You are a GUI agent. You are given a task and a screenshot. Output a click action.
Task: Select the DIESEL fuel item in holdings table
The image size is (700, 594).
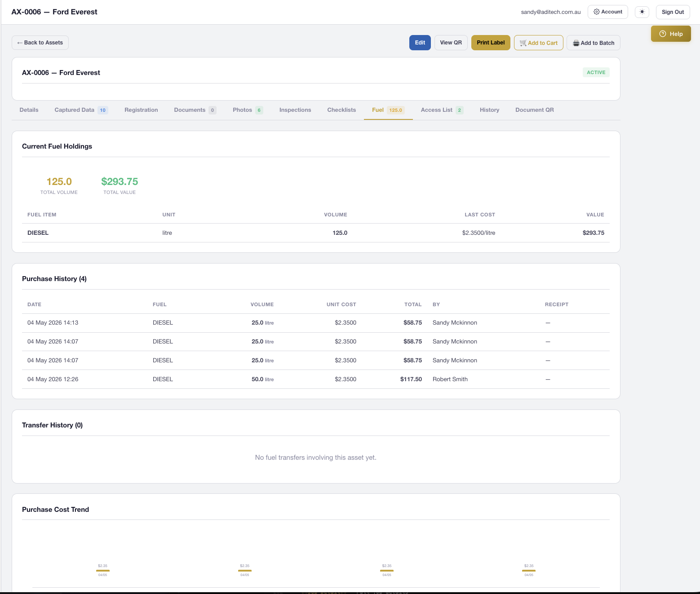(x=38, y=233)
